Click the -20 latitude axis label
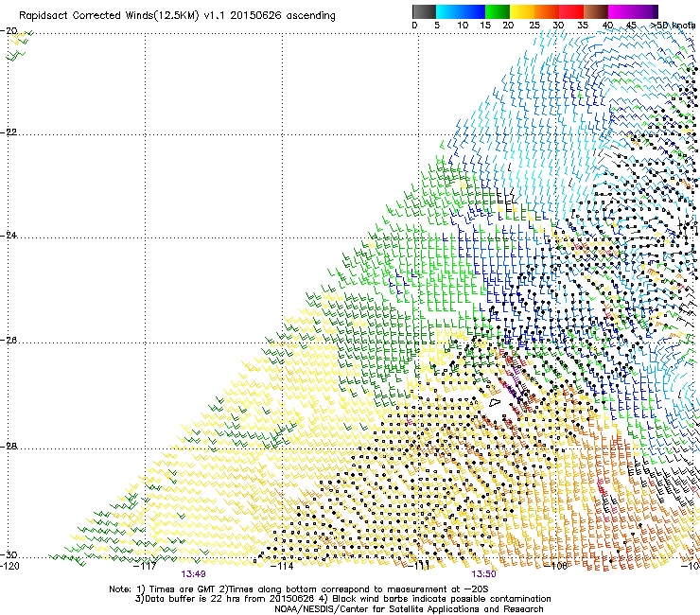Image resolution: width=700 pixels, height=615 pixels. [9, 31]
